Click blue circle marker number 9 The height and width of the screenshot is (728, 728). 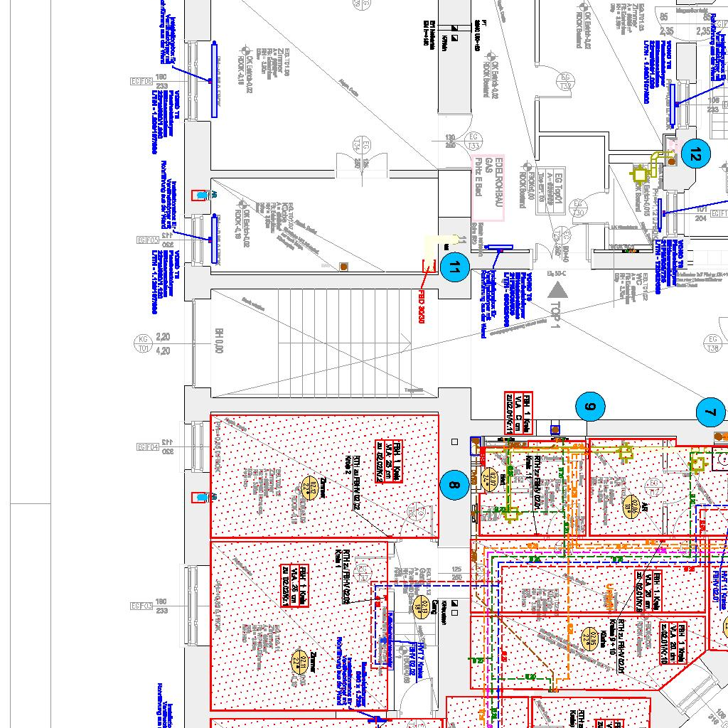pos(590,407)
